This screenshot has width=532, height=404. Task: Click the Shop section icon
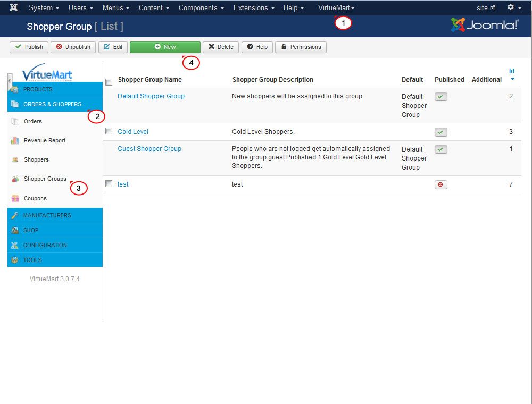pyautogui.click(x=14, y=230)
